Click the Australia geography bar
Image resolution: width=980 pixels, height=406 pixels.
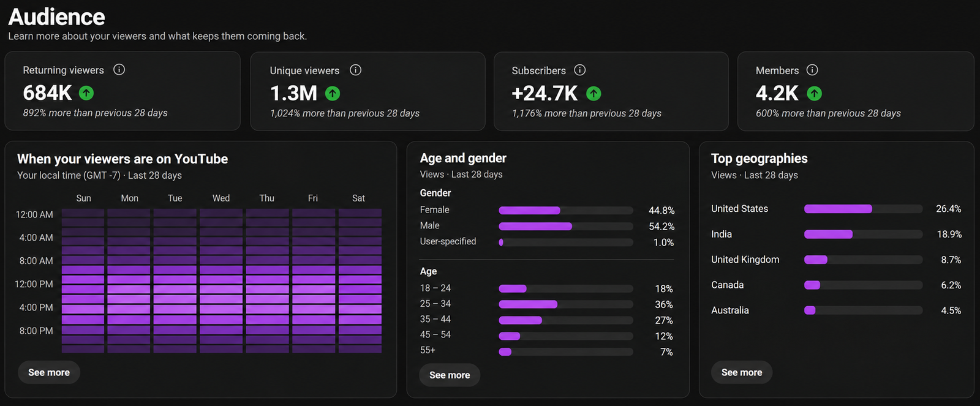[863, 310]
